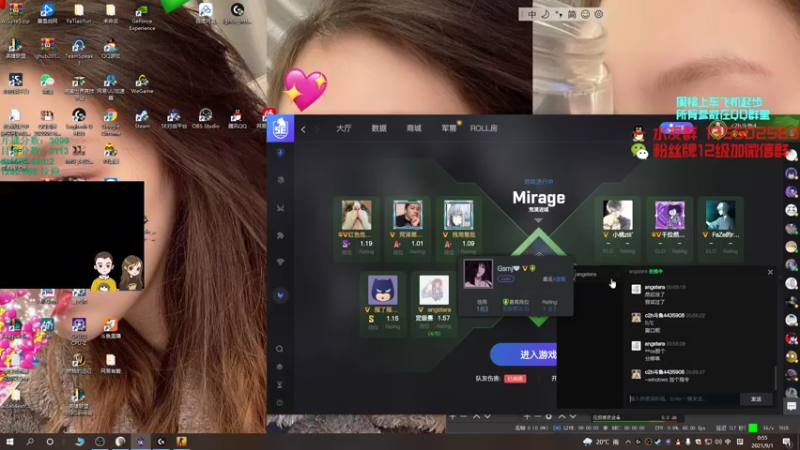
Task: Open the 军需 tab
Action: pyautogui.click(x=448, y=128)
